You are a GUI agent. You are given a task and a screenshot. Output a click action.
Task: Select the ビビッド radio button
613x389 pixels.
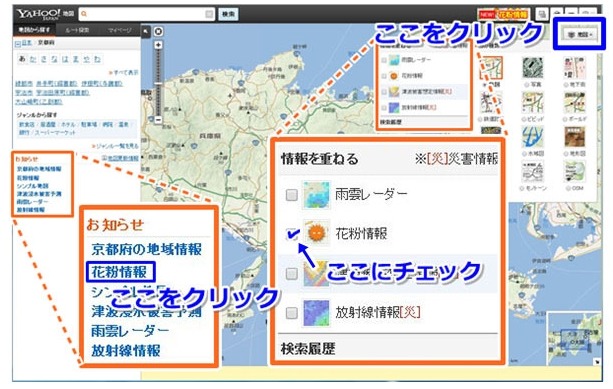524,119
